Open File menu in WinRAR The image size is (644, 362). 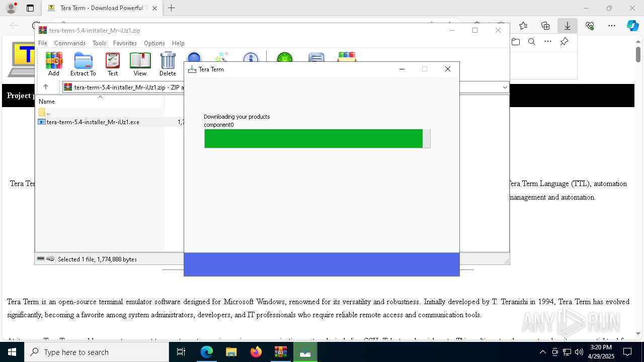43,43
